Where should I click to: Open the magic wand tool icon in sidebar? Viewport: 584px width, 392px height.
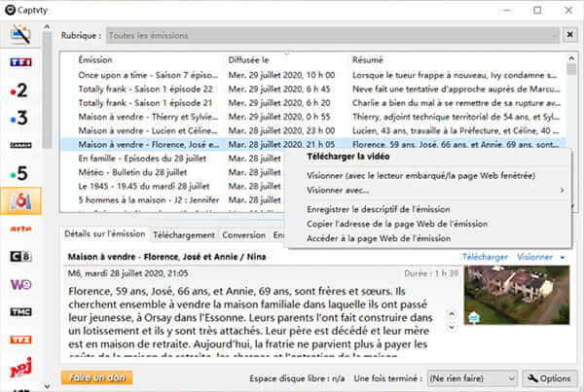click(20, 35)
